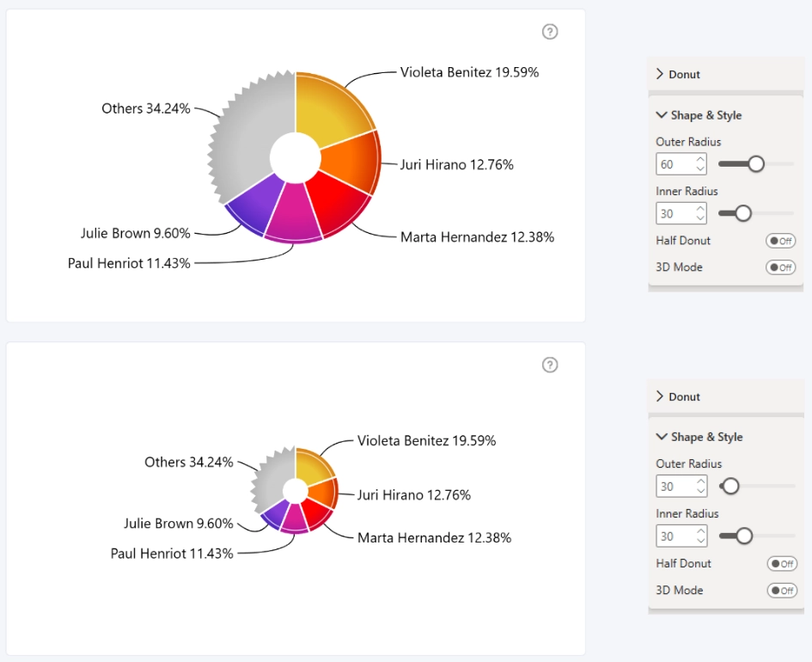Click the top Outer Radius slider handle
Screen dimensions: 812x662
click(x=756, y=163)
